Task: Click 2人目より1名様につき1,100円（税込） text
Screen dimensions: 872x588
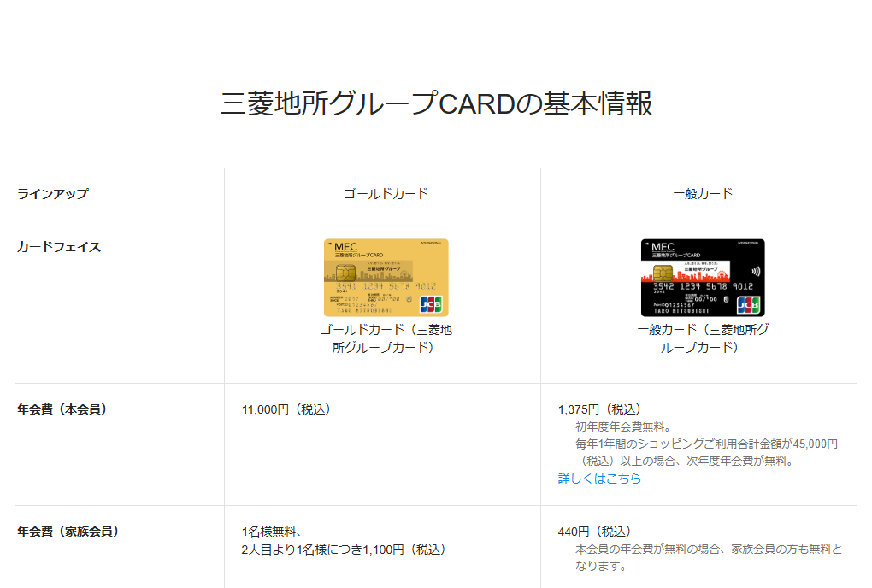Action: tap(344, 550)
